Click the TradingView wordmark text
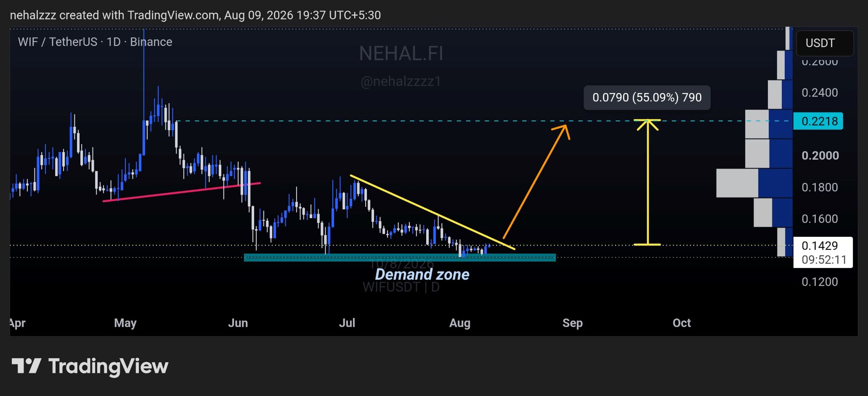The height and width of the screenshot is (396, 868). [109, 366]
